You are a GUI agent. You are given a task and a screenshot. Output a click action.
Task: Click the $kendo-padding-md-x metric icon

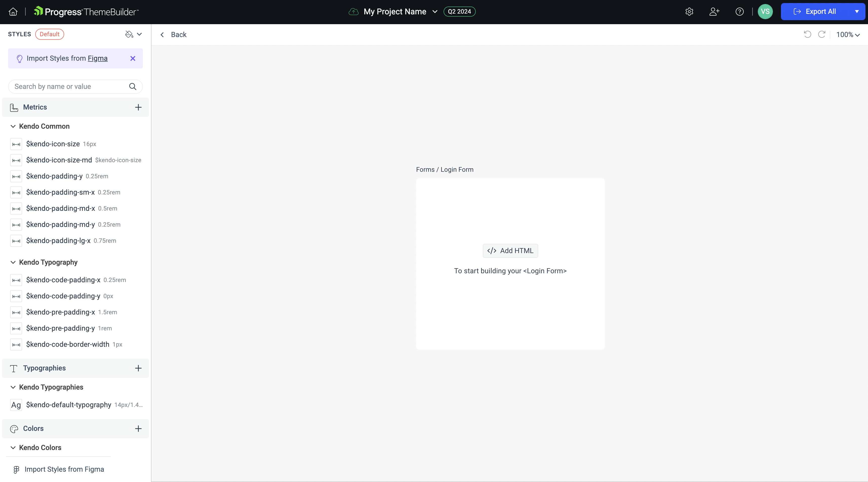click(x=16, y=209)
